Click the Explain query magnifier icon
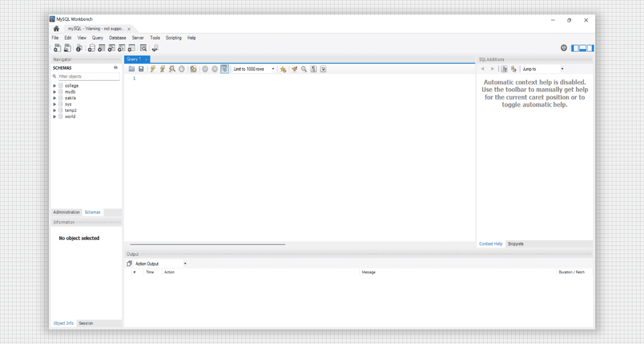The image size is (644, 344). (172, 69)
